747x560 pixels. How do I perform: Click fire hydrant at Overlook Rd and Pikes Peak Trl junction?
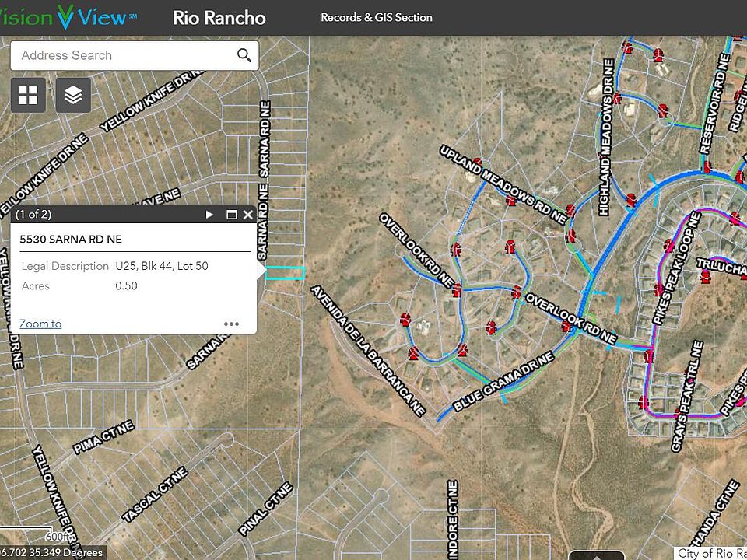click(648, 355)
